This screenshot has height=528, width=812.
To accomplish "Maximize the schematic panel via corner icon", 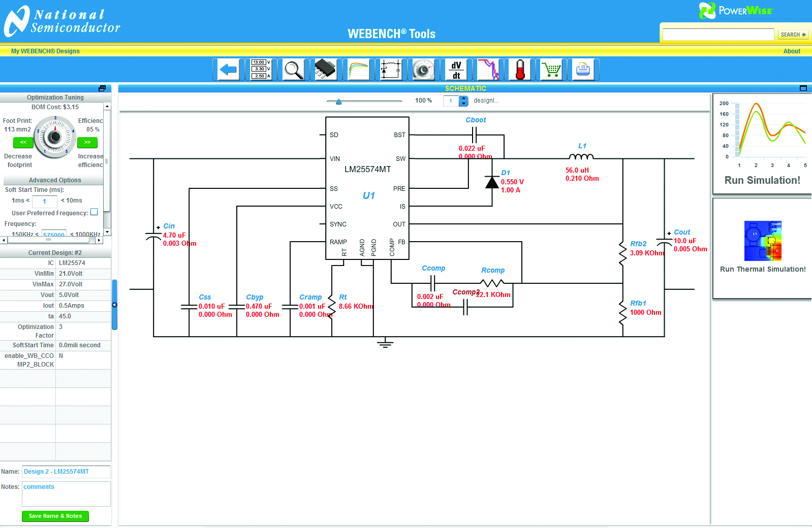I will (803, 88).
